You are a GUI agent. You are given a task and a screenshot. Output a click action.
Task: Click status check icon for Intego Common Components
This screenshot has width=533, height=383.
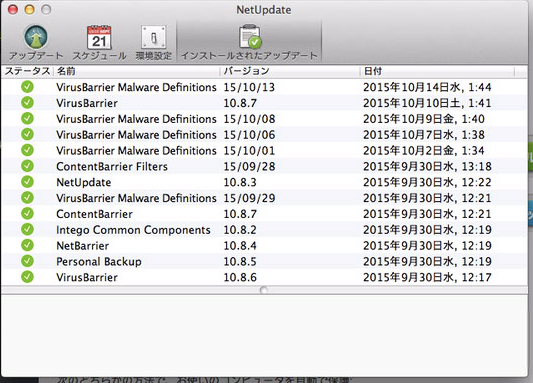click(27, 229)
